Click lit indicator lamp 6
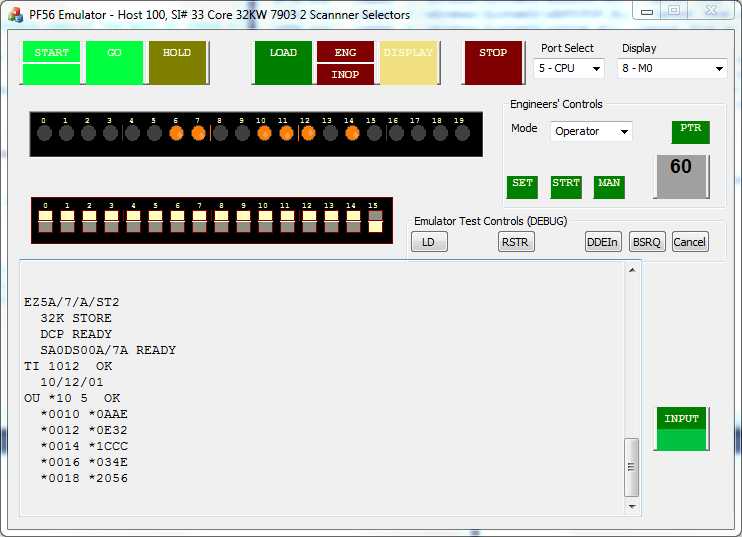This screenshot has width=742, height=537. (x=176, y=133)
